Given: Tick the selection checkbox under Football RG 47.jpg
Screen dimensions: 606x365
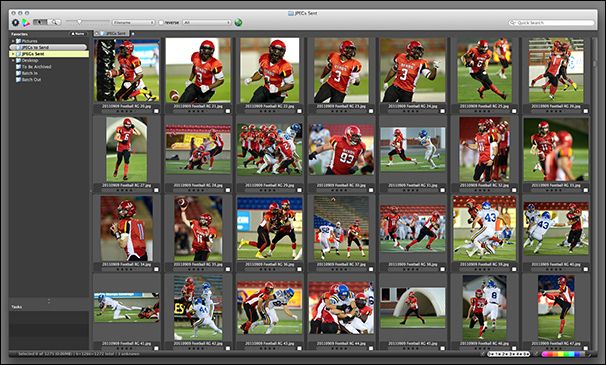Looking at the screenshot, I should click(586, 348).
